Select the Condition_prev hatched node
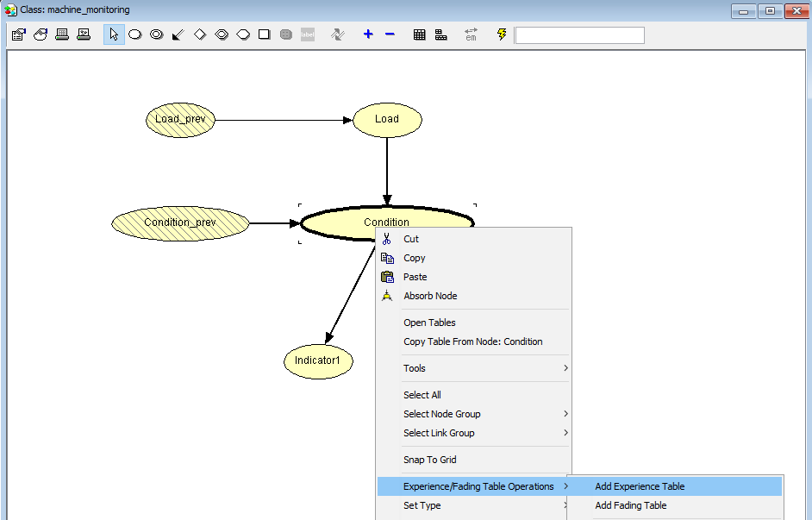The height and width of the screenshot is (520, 812). 180,223
